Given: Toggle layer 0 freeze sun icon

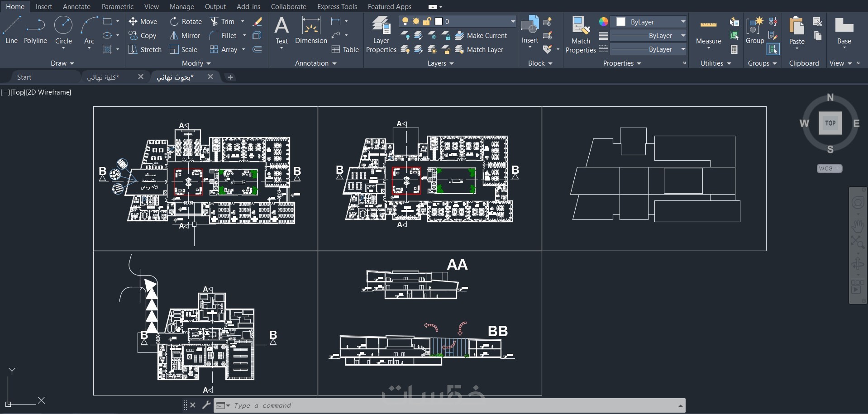Looking at the screenshot, I should click(416, 21).
